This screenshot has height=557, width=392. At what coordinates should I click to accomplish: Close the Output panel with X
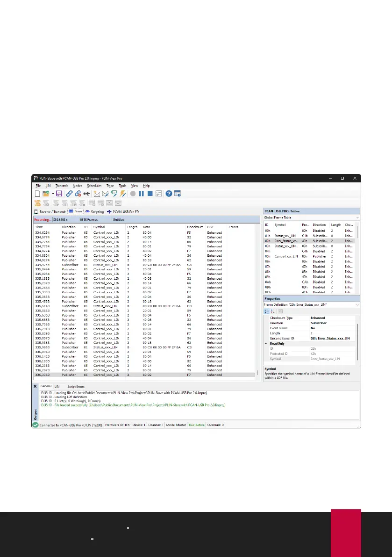click(x=35, y=386)
